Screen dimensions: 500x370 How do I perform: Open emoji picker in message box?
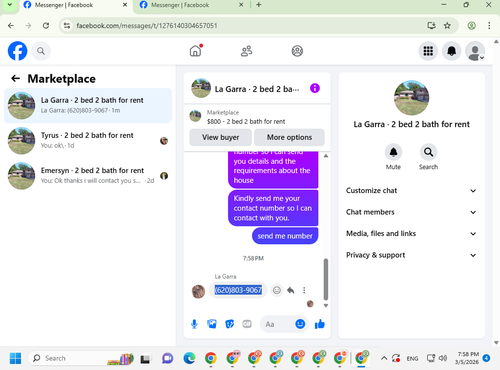click(x=300, y=324)
